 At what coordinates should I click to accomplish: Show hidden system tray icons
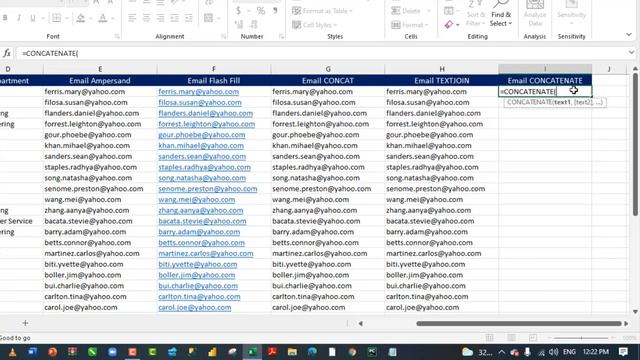point(501,352)
